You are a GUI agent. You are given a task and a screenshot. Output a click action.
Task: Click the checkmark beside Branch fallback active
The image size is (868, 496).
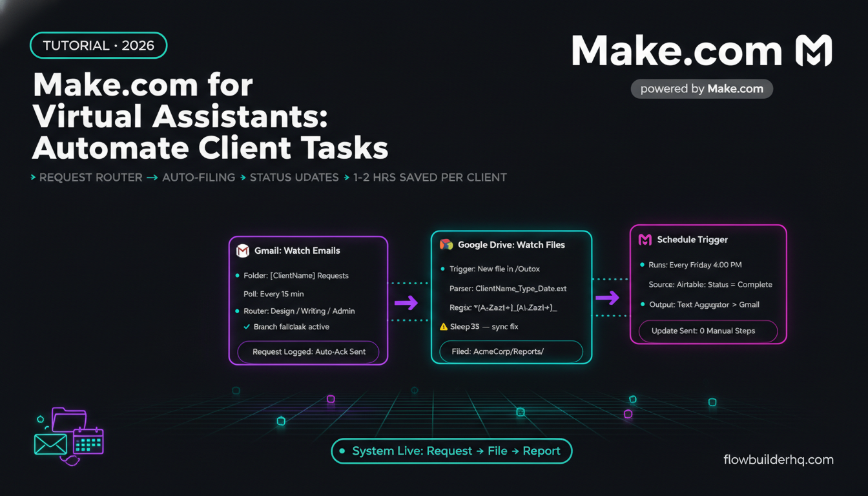tap(247, 327)
